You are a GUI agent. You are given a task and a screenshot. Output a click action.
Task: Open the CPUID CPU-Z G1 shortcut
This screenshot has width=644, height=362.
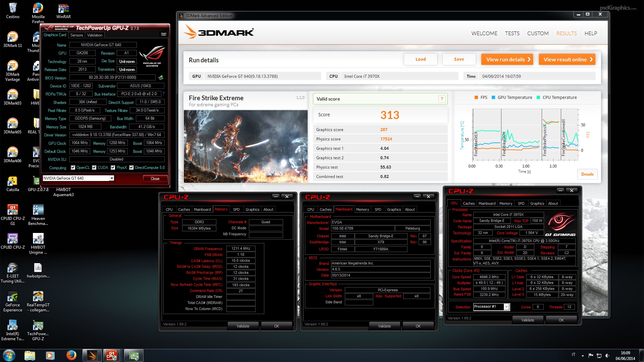[13, 215]
